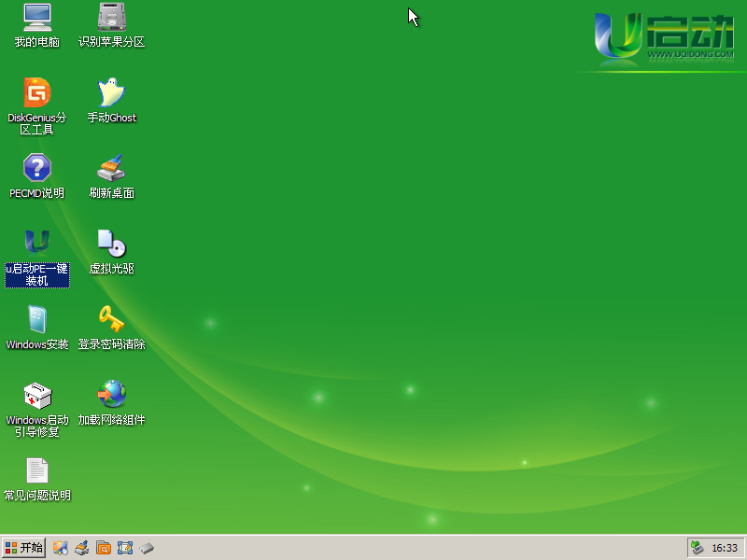Click the gray disk drive taskbar icon
Viewport: 747px width, 560px height.
(147, 548)
